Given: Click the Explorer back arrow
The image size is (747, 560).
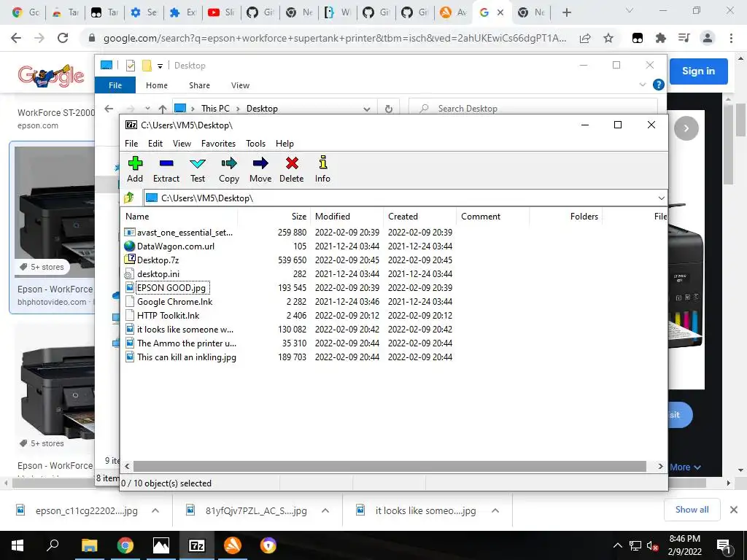Looking at the screenshot, I should click(x=109, y=109).
